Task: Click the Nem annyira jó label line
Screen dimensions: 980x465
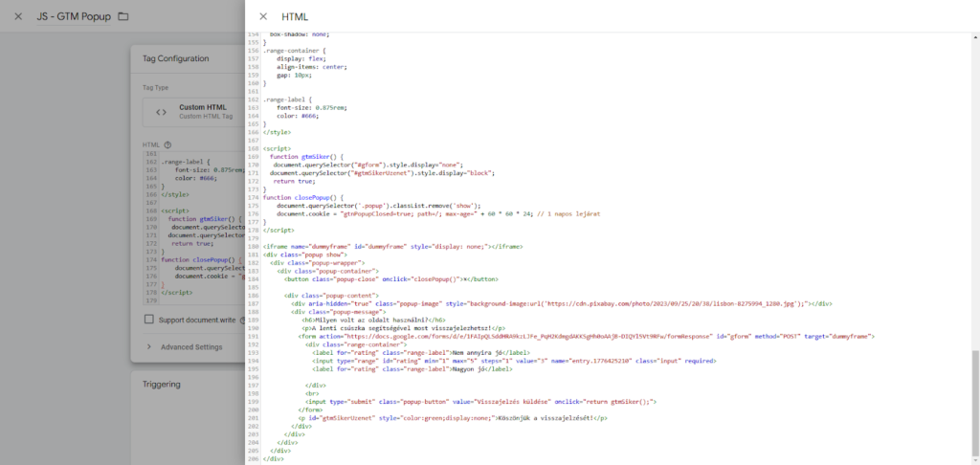Action: 421,353
